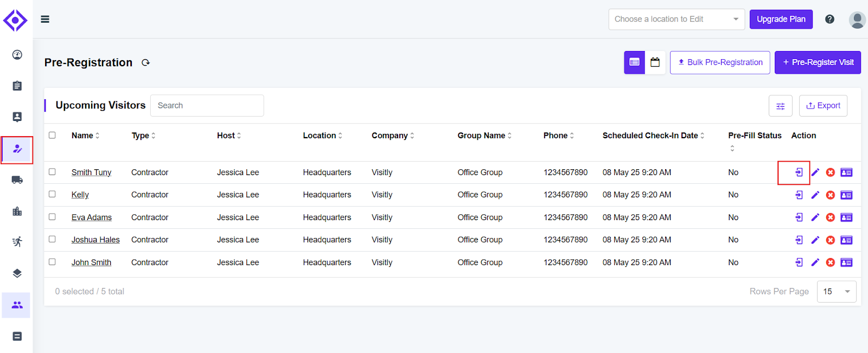Click Pre-Register Visit button
The height and width of the screenshot is (353, 868).
tap(818, 62)
